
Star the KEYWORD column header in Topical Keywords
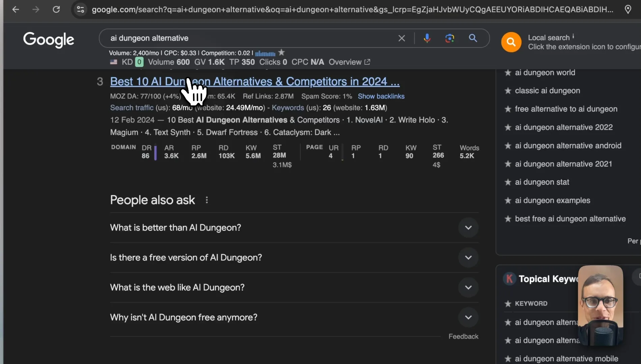coord(508,304)
